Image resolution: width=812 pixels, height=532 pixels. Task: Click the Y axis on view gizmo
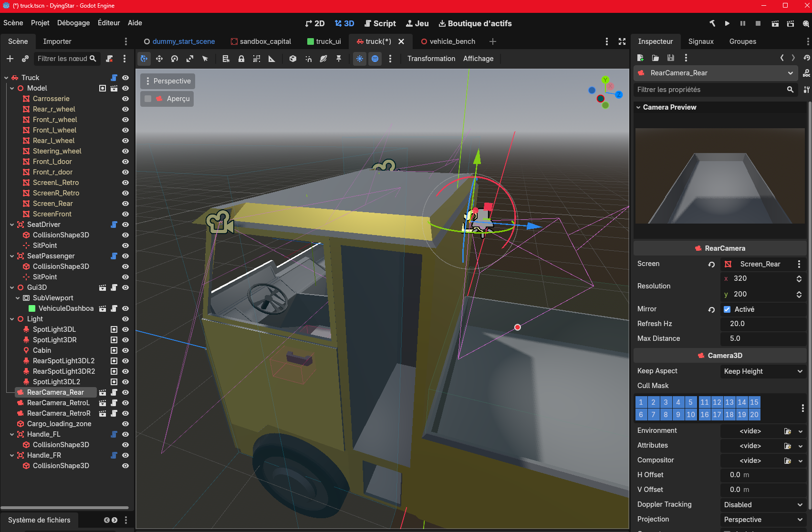pyautogui.click(x=605, y=80)
